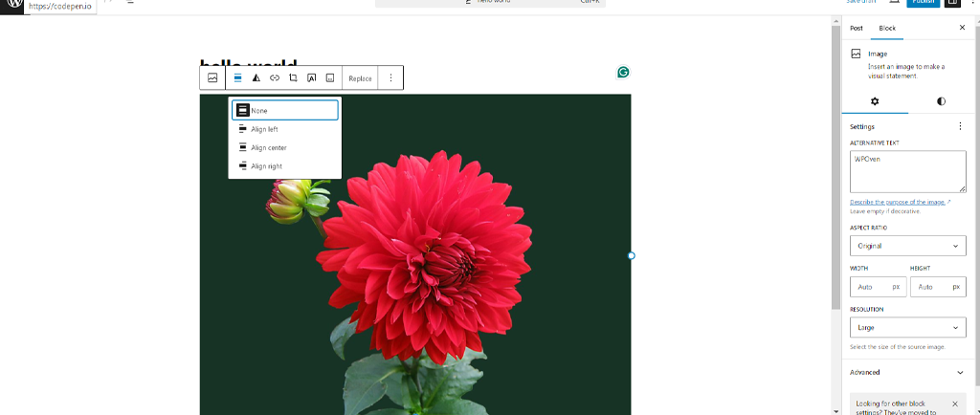Open Settings panel three-dot options

(960, 126)
